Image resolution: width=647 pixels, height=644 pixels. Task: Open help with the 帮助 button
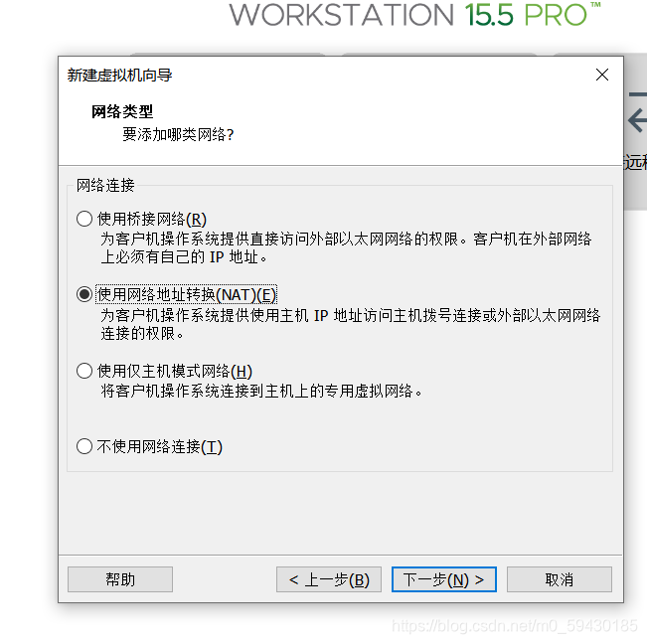[x=120, y=579]
